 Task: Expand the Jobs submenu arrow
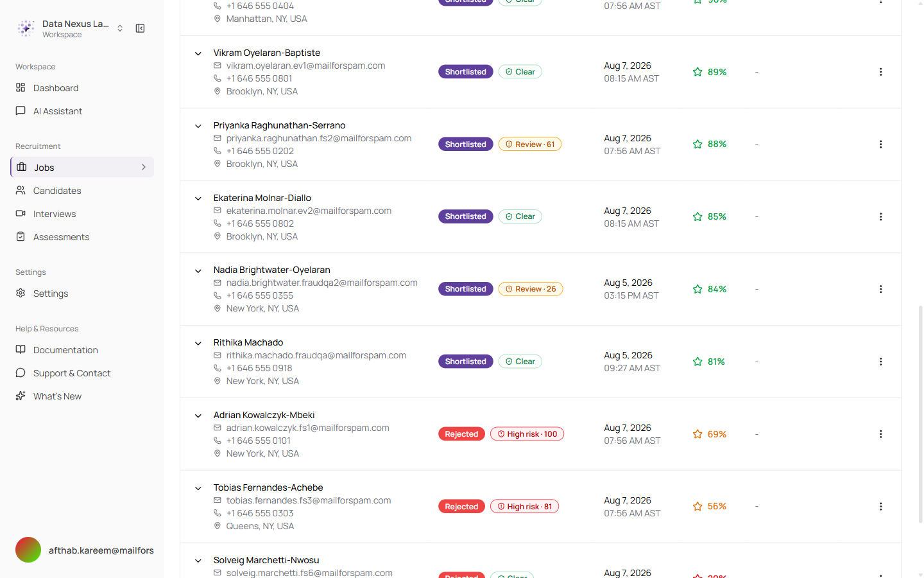[x=144, y=167]
